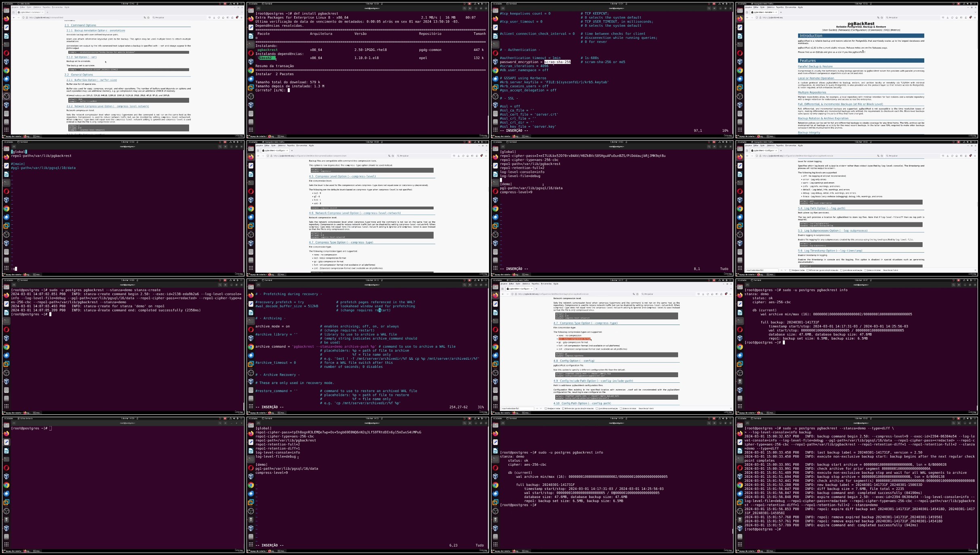Enable 'Destacar todas' checkbox on the log options page
The height and width of the screenshot is (555, 980).
[790, 270]
